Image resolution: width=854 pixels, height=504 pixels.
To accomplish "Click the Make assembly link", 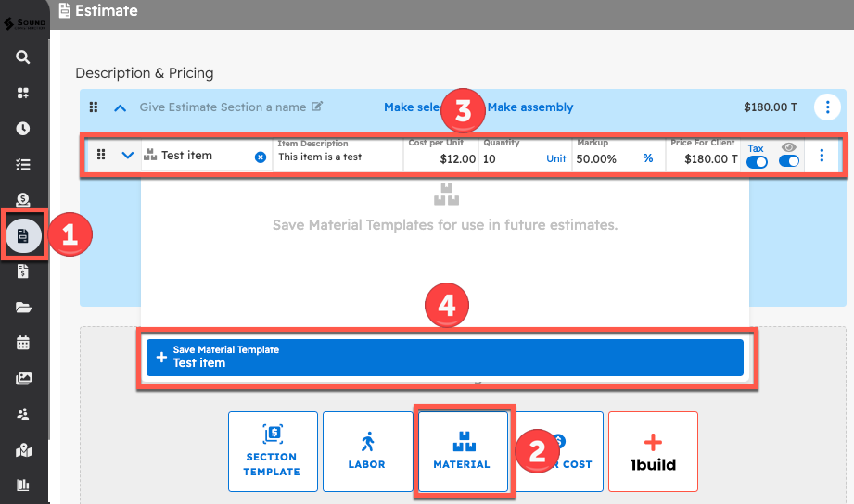I will [x=530, y=107].
